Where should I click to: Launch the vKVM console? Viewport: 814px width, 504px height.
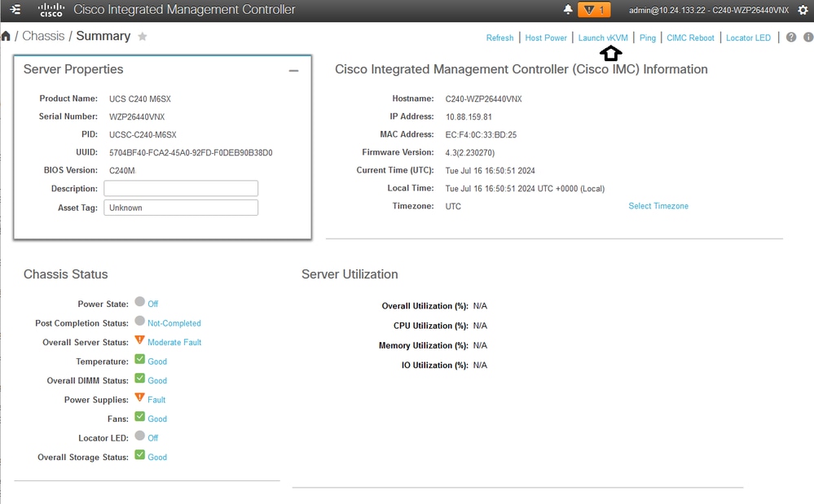603,37
